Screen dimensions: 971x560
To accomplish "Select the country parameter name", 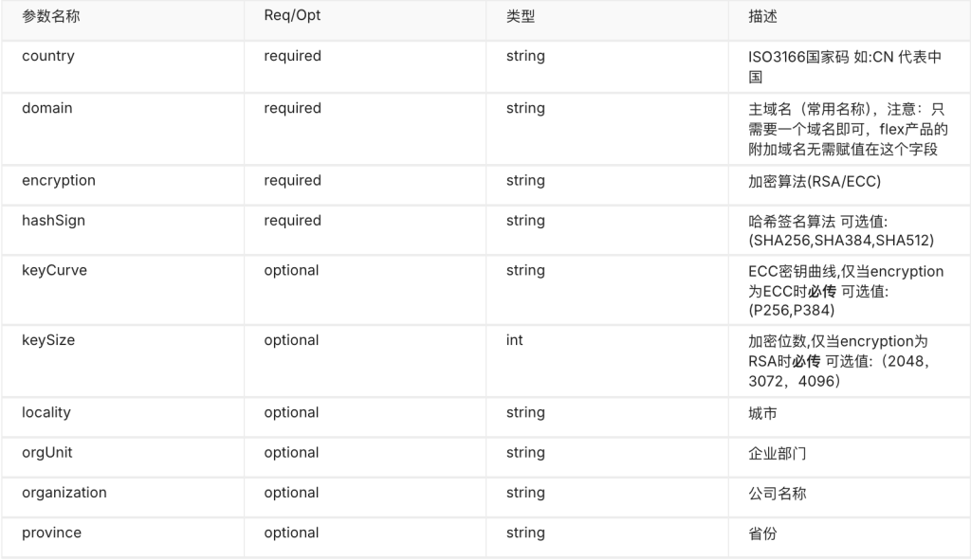I will point(48,56).
